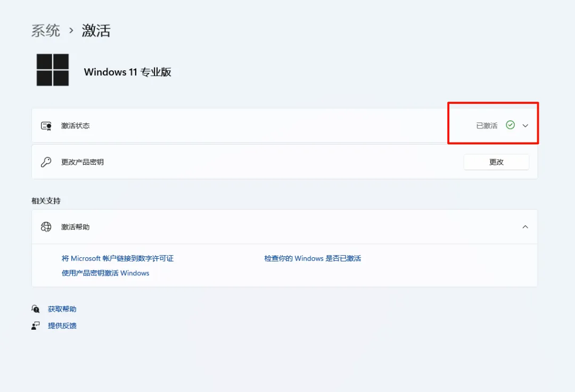575x392 pixels.
Task: Click the 提供反馈 person icon
Action: pyautogui.click(x=36, y=325)
